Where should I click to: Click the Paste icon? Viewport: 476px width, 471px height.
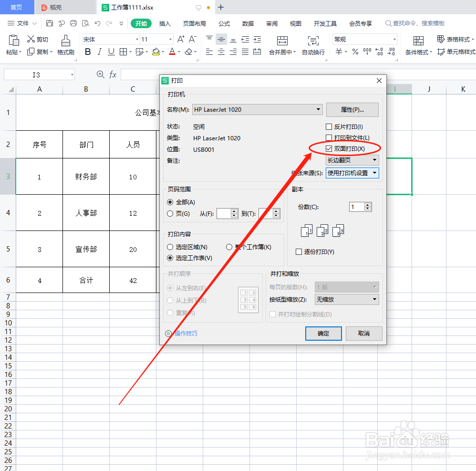click(x=14, y=41)
